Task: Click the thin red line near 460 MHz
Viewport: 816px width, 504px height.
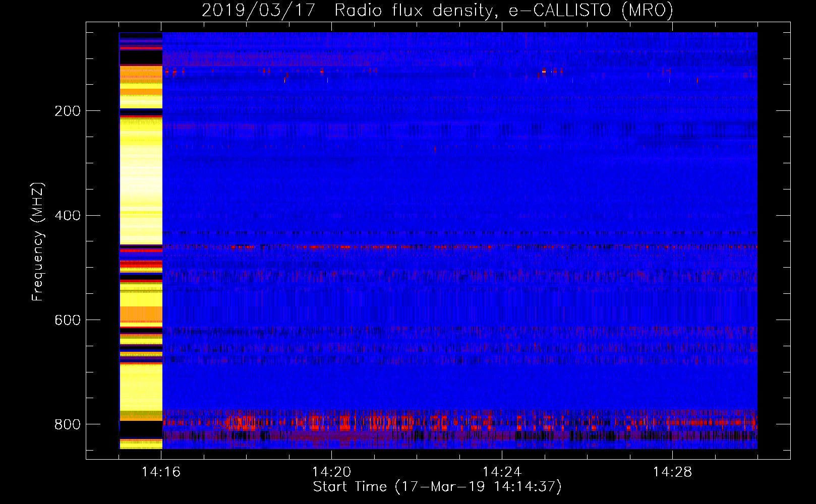Action: tap(459, 247)
